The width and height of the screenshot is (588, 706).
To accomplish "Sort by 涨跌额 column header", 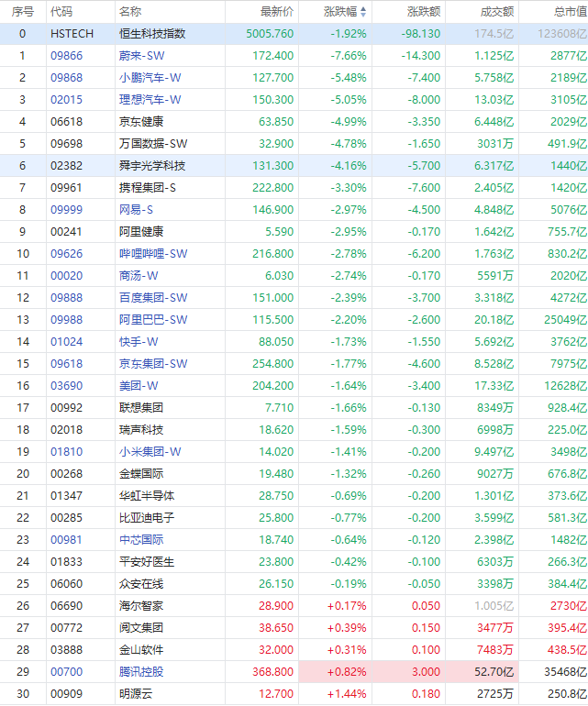I will (424, 12).
